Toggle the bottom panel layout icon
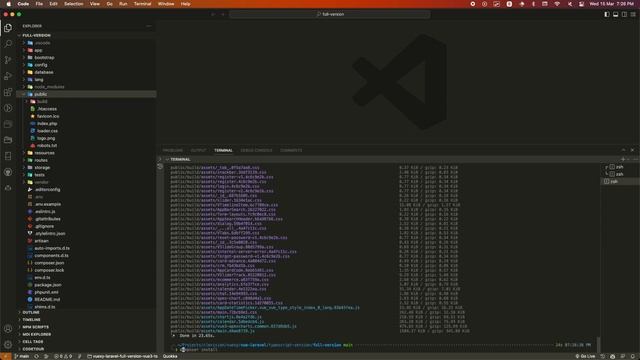The image size is (640, 360). pyautogui.click(x=616, y=14)
